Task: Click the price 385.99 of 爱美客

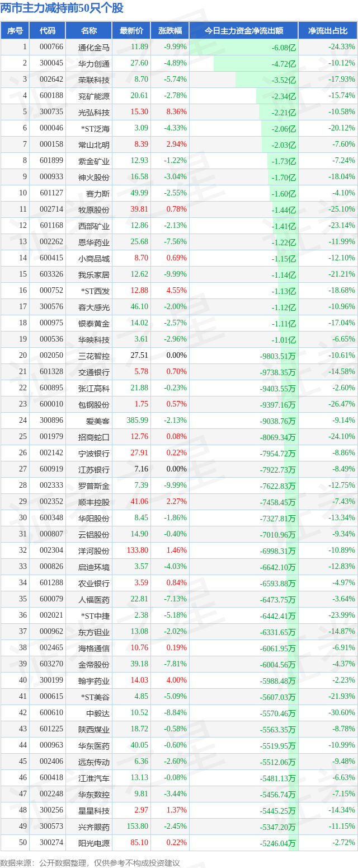Action: [138, 421]
